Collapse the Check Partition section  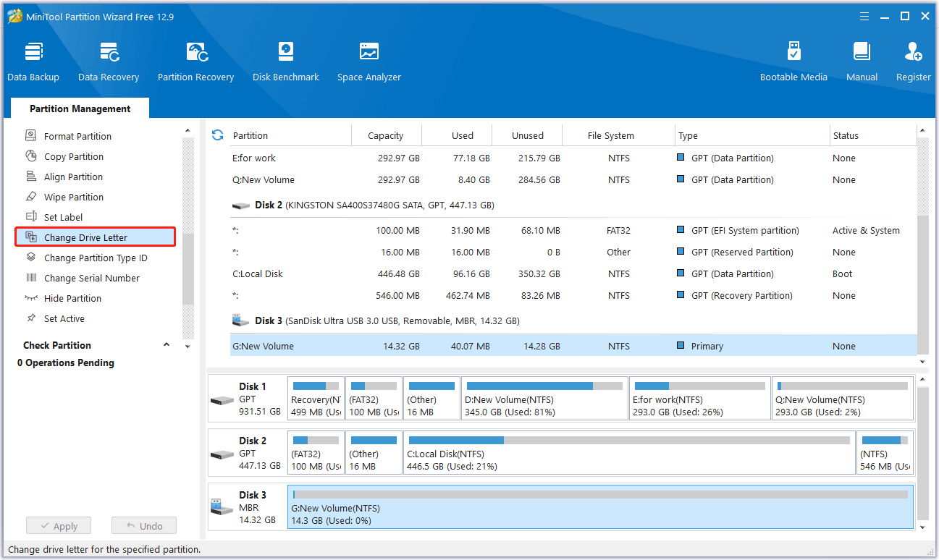166,345
